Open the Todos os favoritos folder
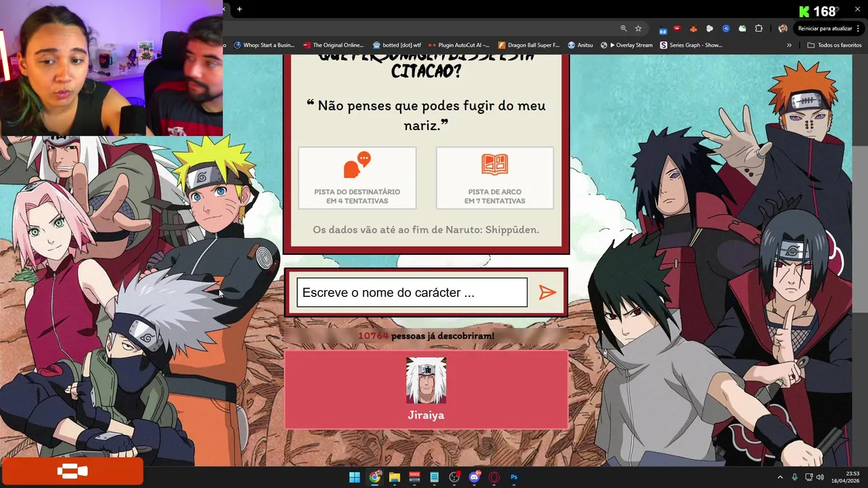 tap(834, 45)
